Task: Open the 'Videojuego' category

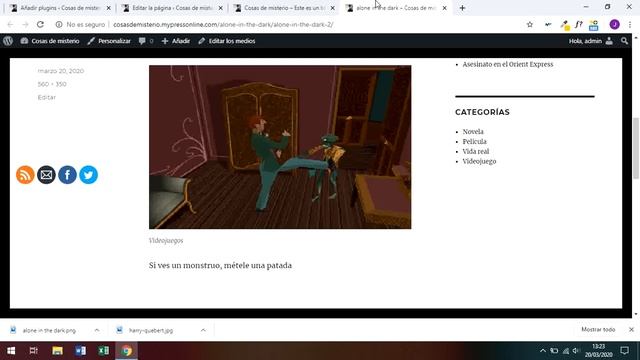Action: tap(479, 161)
